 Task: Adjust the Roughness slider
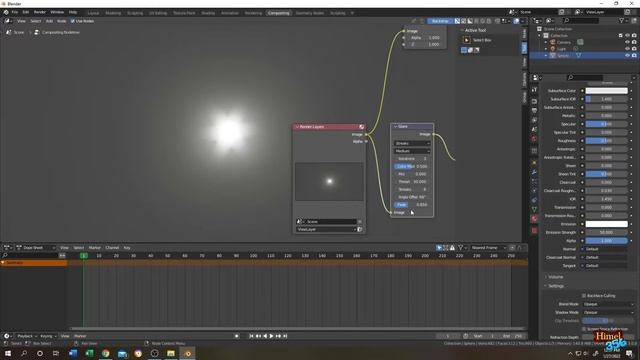[x=607, y=141]
